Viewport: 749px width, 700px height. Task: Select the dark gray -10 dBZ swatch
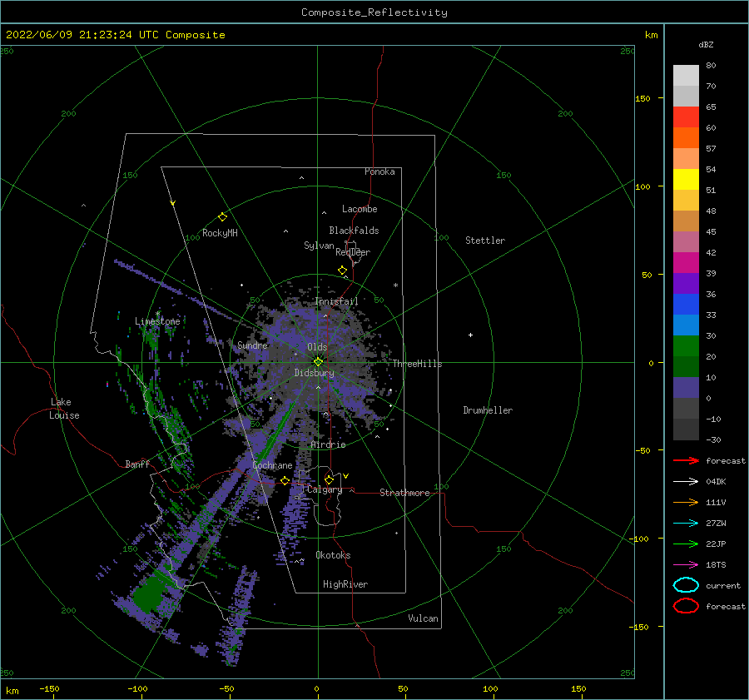686,429
